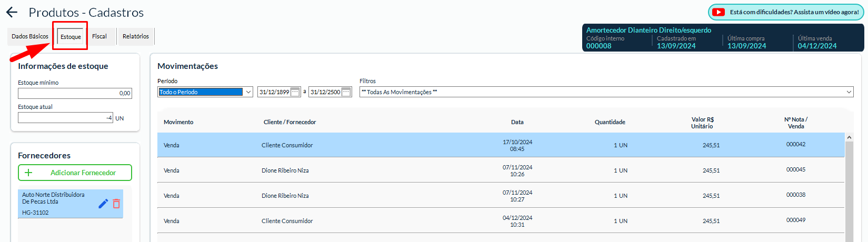
Task: Expand the Período dropdown
Action: pyautogui.click(x=248, y=92)
